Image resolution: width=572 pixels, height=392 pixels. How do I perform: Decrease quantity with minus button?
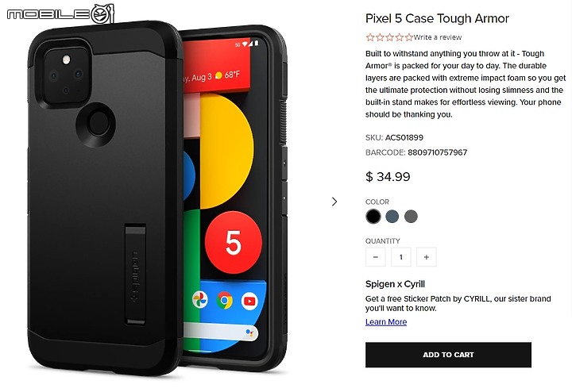(x=375, y=257)
